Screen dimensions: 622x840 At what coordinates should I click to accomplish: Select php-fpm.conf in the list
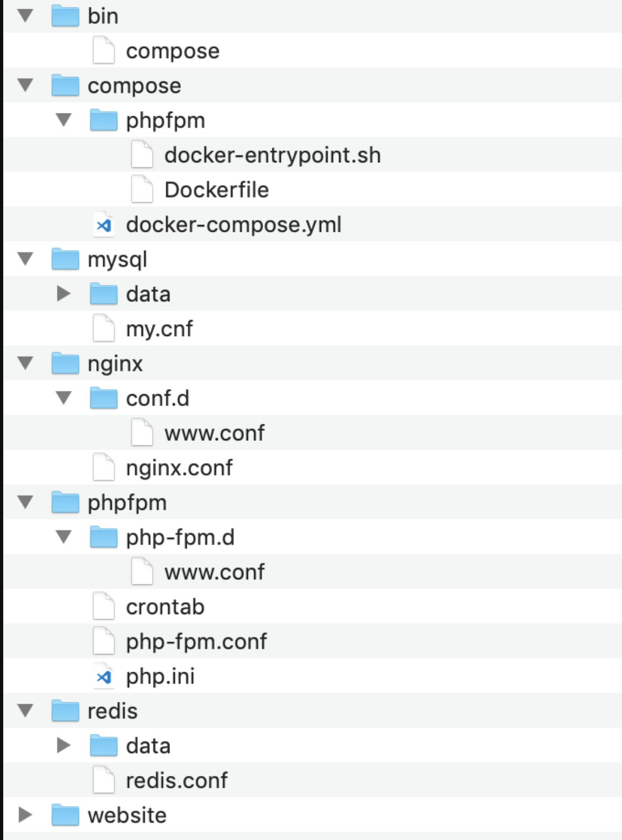coord(196,642)
